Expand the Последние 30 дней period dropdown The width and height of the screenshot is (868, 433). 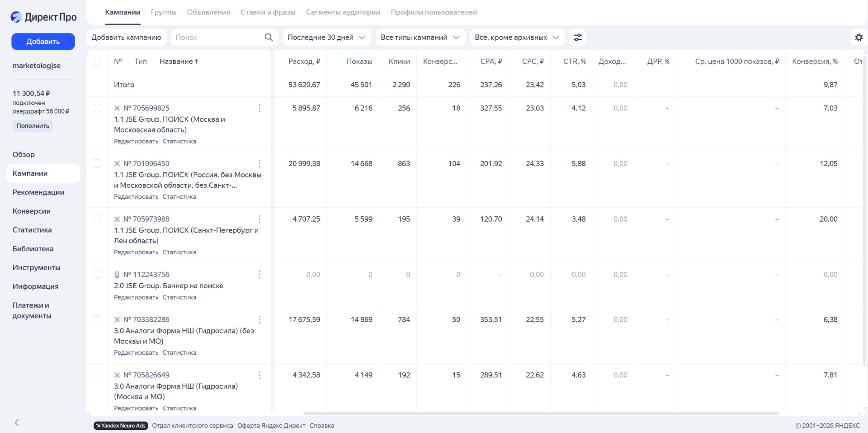[326, 38]
